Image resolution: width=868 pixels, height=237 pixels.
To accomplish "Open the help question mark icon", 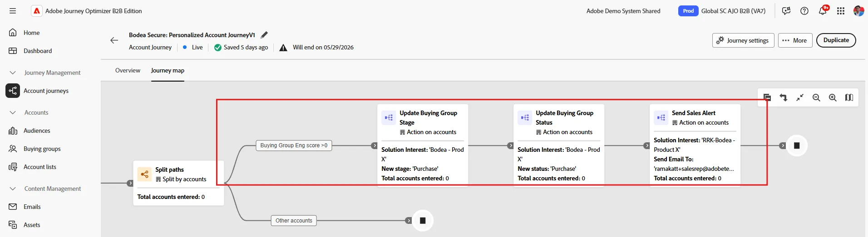I will [x=804, y=11].
